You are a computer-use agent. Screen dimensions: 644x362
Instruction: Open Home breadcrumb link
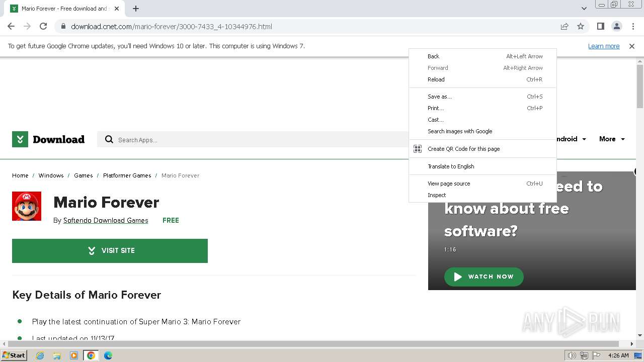(20, 175)
